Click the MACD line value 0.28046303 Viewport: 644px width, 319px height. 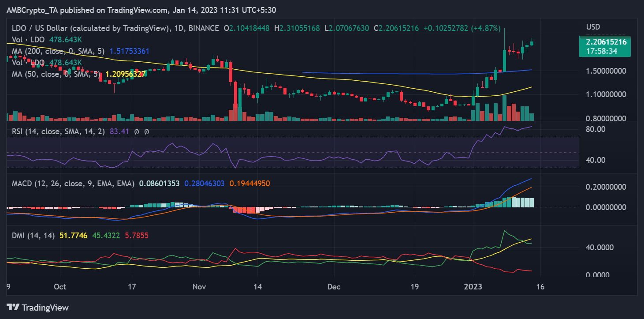tap(205, 183)
